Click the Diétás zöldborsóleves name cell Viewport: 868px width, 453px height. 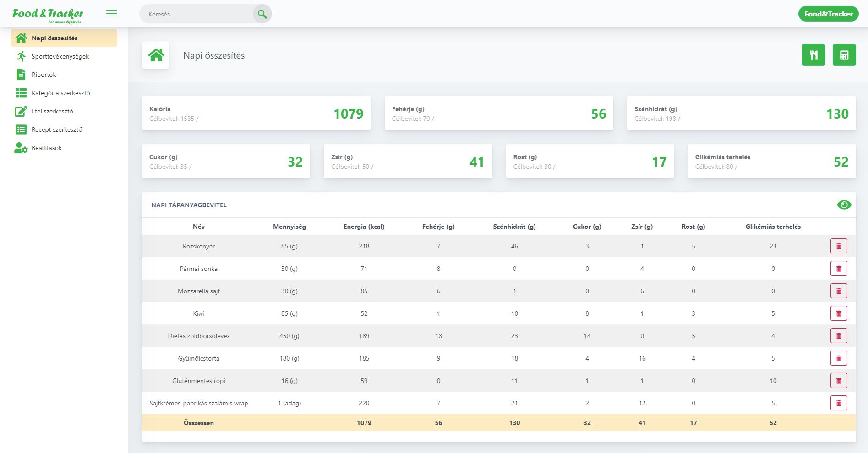[199, 336]
